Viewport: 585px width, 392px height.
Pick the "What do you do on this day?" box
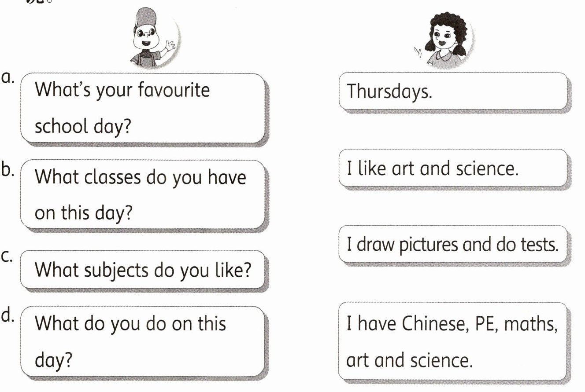142,341
